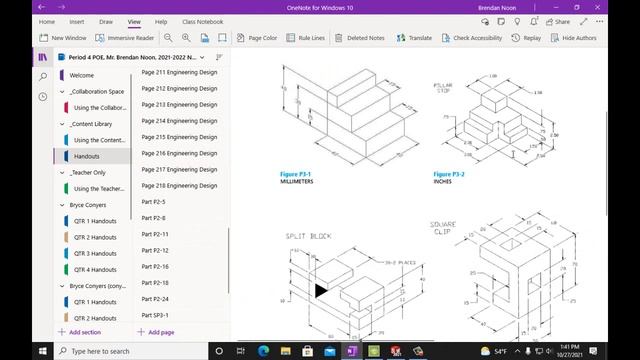Click the Share button
Viewport: 640px width, 360px height.
pos(558,22)
